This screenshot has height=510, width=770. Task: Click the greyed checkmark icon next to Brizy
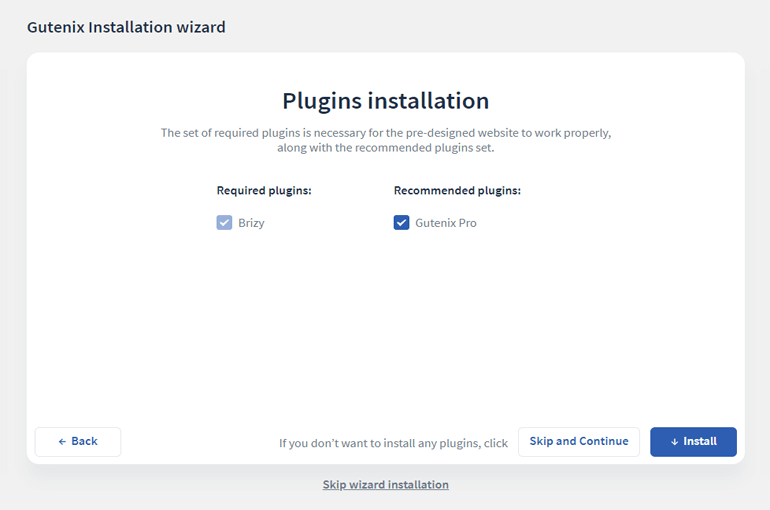point(224,222)
